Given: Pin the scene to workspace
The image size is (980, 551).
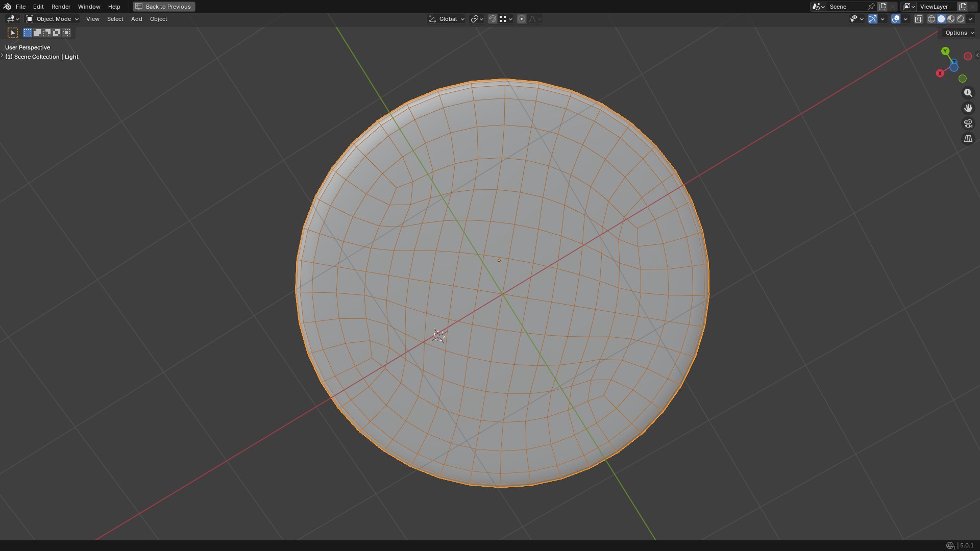Looking at the screenshot, I should 871,7.
